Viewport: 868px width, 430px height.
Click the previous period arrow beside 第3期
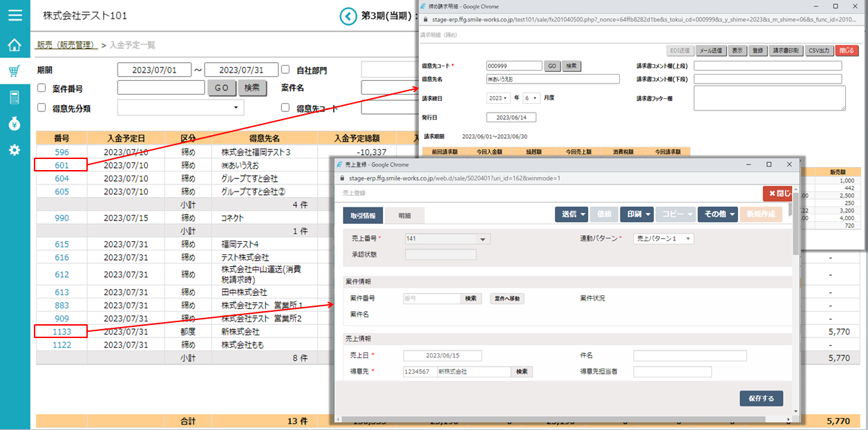pos(348,15)
